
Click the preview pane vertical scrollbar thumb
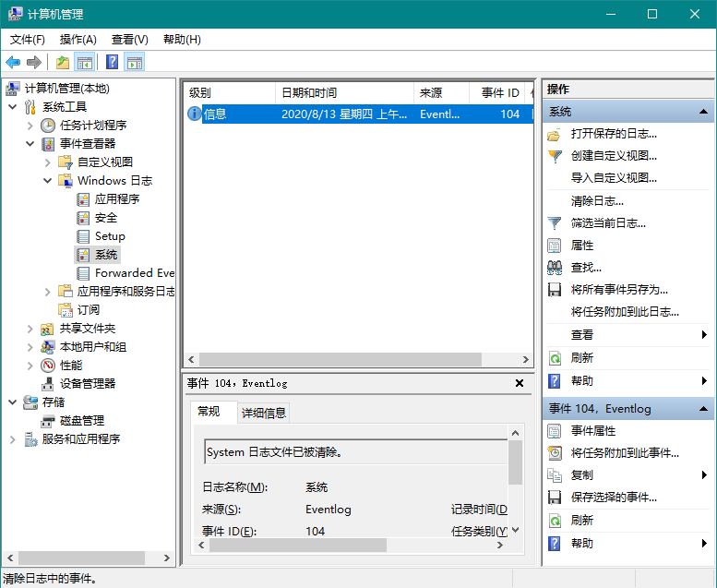tap(515, 462)
